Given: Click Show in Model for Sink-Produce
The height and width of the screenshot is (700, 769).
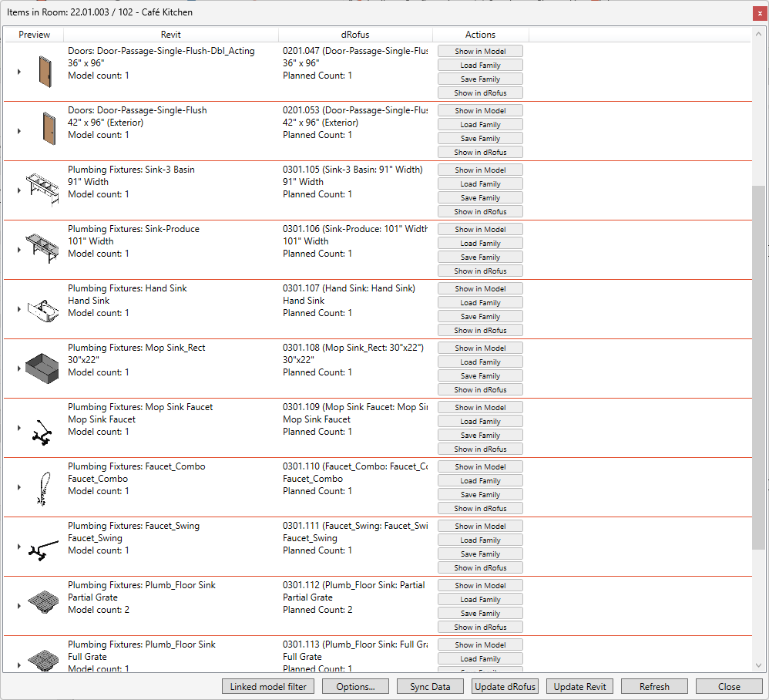Looking at the screenshot, I should tap(480, 229).
